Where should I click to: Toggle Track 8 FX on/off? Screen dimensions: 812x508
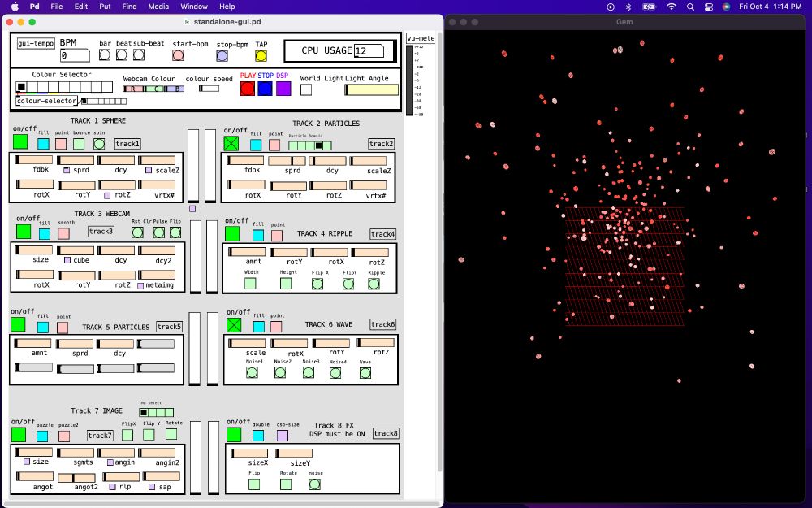coord(234,434)
